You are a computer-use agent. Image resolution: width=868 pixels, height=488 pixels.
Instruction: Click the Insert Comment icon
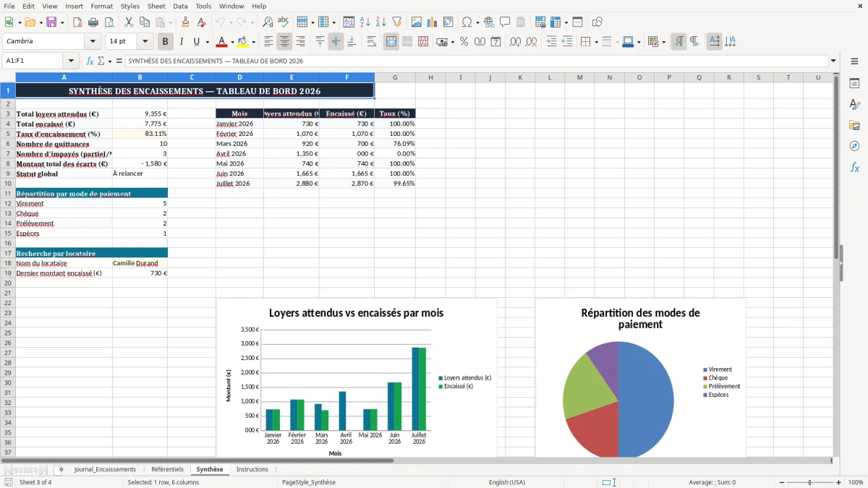[505, 22]
